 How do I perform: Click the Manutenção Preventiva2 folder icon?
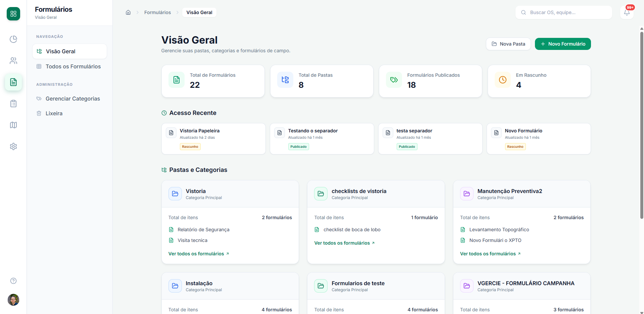pyautogui.click(x=467, y=194)
